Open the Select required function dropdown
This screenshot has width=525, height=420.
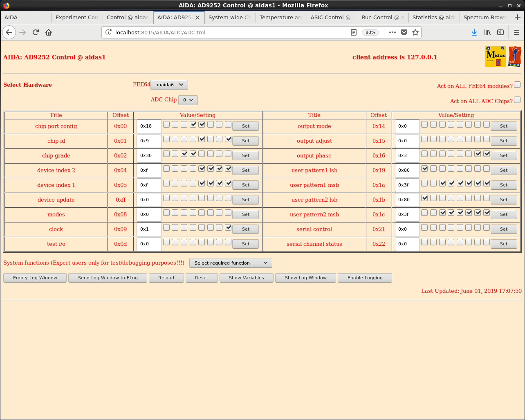click(x=231, y=263)
